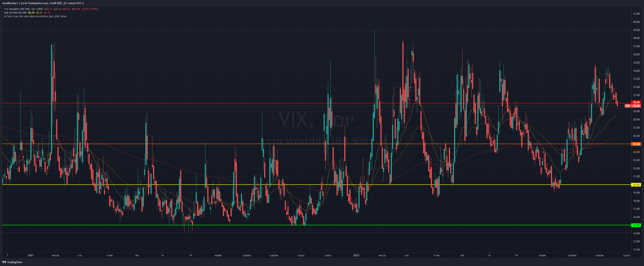Viewport: 644px width, 266px height.
Task: Click the 29.69 last price label on axis
Action: pos(636,106)
